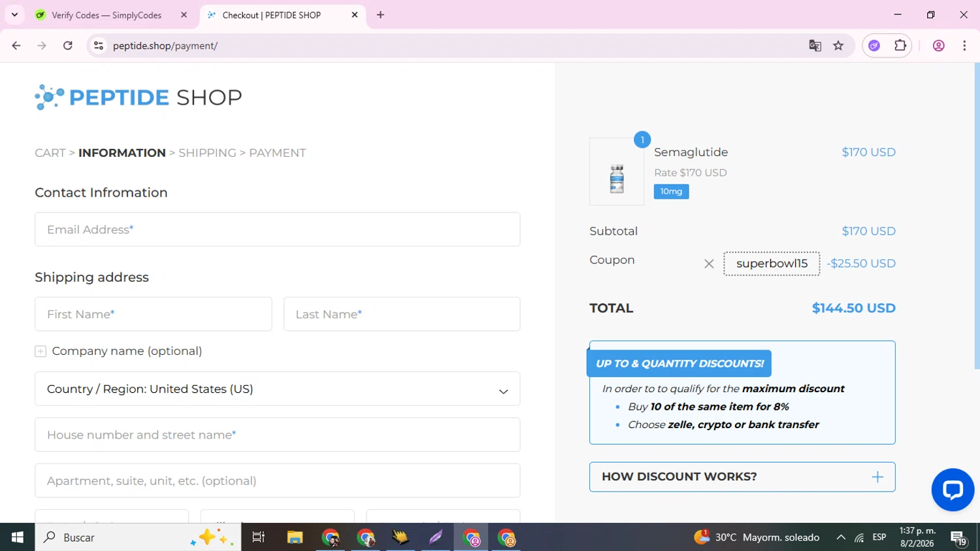980x551 pixels.
Task: Open the Chrome three-dot menu
Action: point(964,46)
